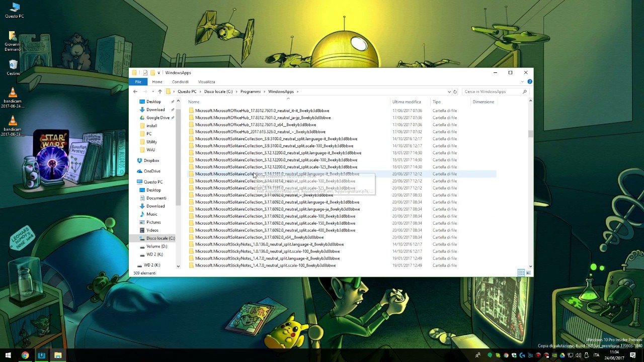Click the up-one-level arrow in Explorer
Image resolution: width=644 pixels, height=362 pixels.
[x=160, y=92]
